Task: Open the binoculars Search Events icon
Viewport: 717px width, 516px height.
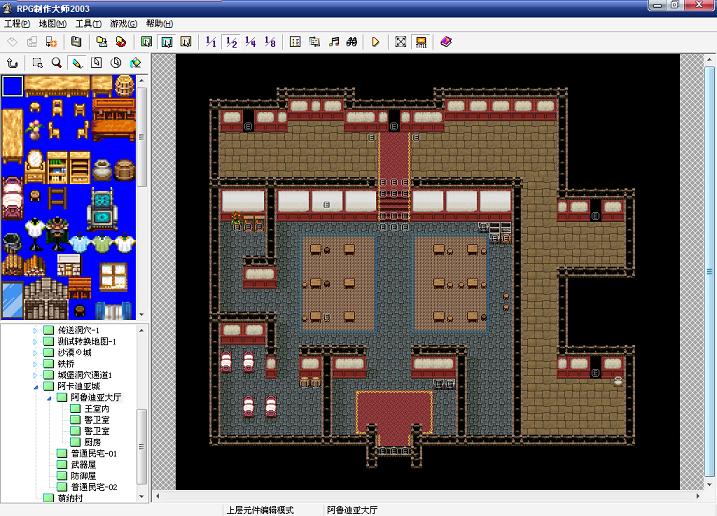Action: [x=352, y=42]
